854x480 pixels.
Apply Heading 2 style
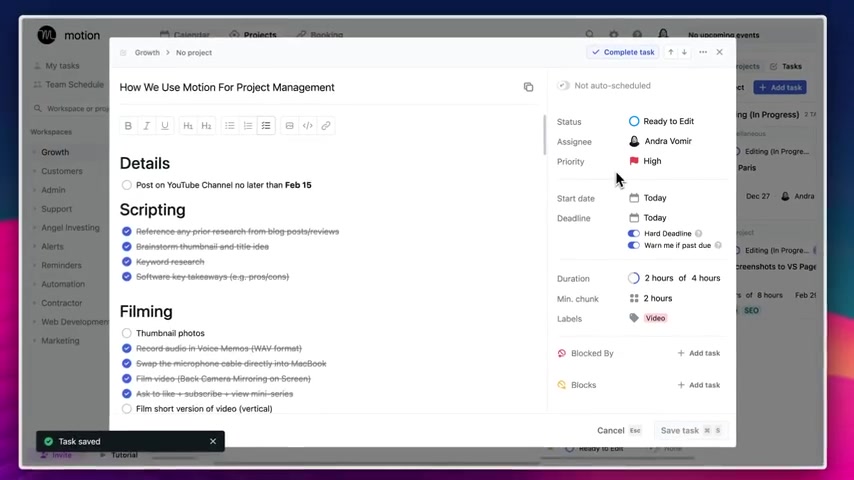click(206, 126)
